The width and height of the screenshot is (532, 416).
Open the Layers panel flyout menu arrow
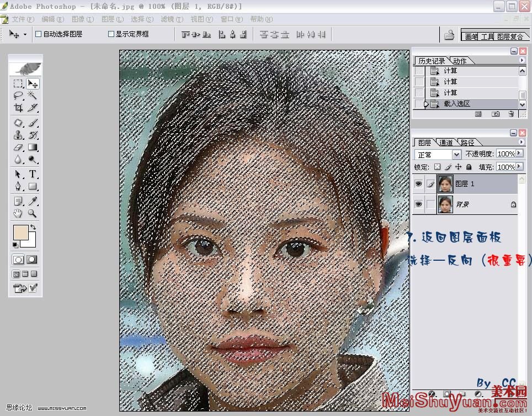click(522, 141)
